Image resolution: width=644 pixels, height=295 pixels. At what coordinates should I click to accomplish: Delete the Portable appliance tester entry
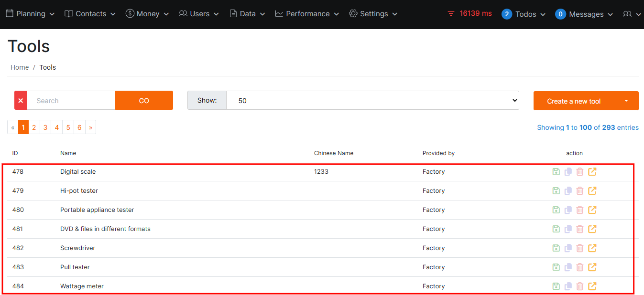(x=580, y=210)
